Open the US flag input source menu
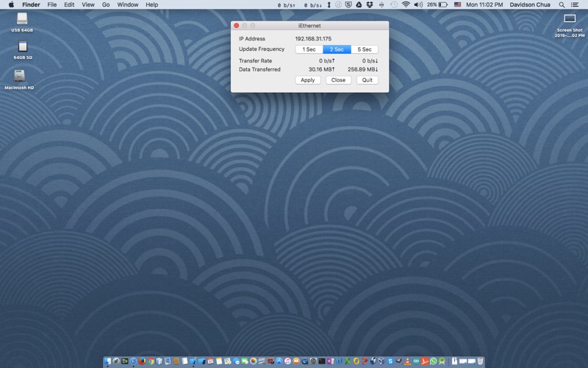Viewport: 588px width, 368px height. point(457,4)
